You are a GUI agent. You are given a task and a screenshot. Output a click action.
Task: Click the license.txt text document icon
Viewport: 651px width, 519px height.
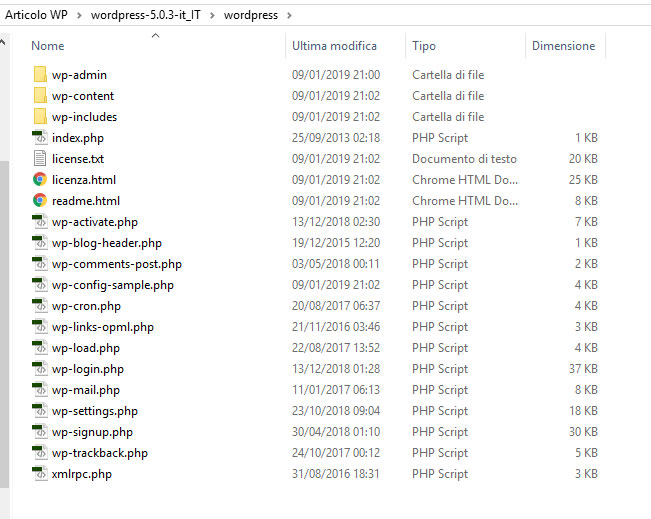pos(40,159)
